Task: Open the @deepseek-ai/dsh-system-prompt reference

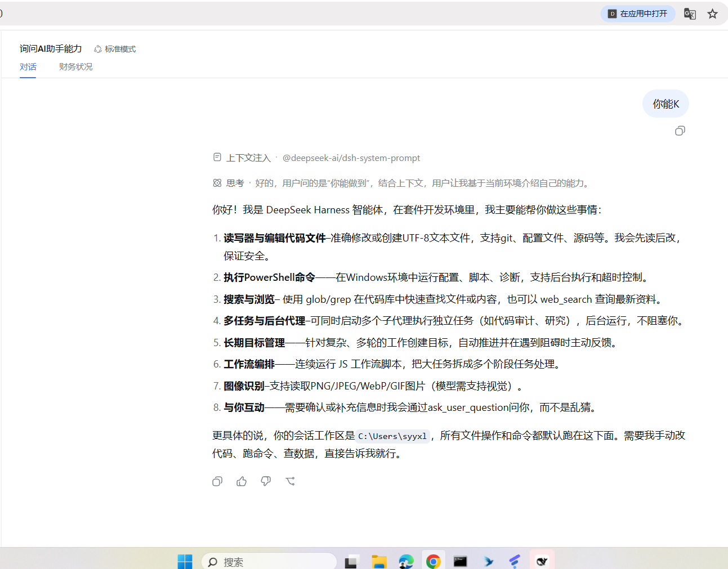Action: click(351, 158)
